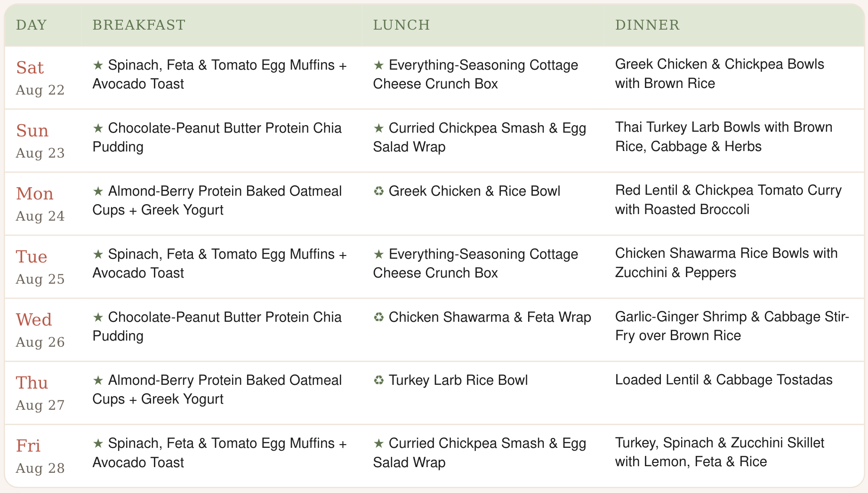Open Thai Turkey Larb Bowls dinner entry
868x493 pixels.
[723, 137]
